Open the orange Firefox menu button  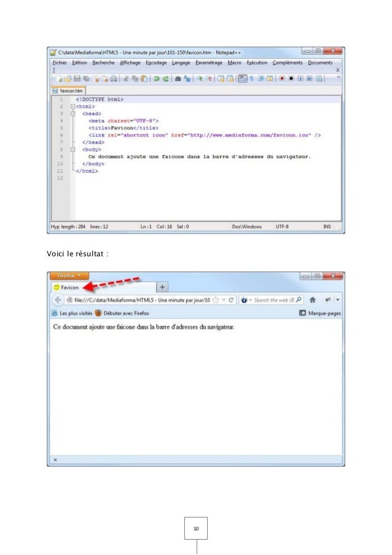coord(69,276)
